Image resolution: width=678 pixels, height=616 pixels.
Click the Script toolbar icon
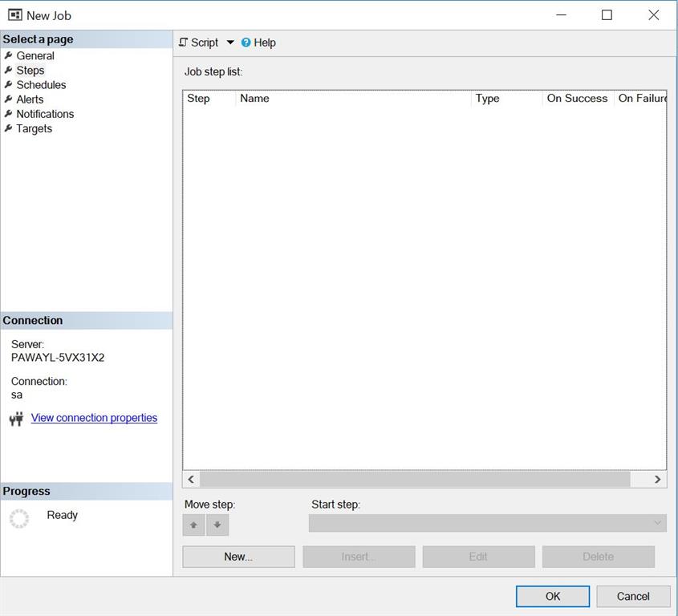click(183, 43)
